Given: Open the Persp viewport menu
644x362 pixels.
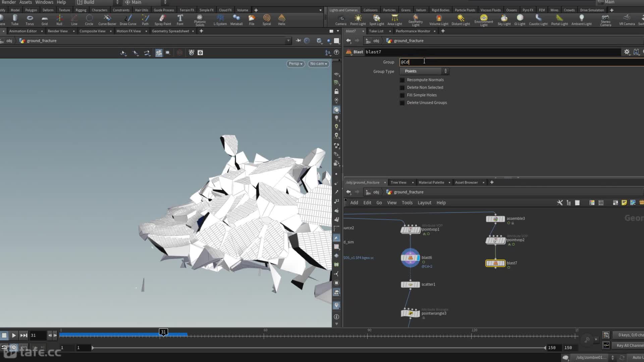Looking at the screenshot, I should point(296,64).
